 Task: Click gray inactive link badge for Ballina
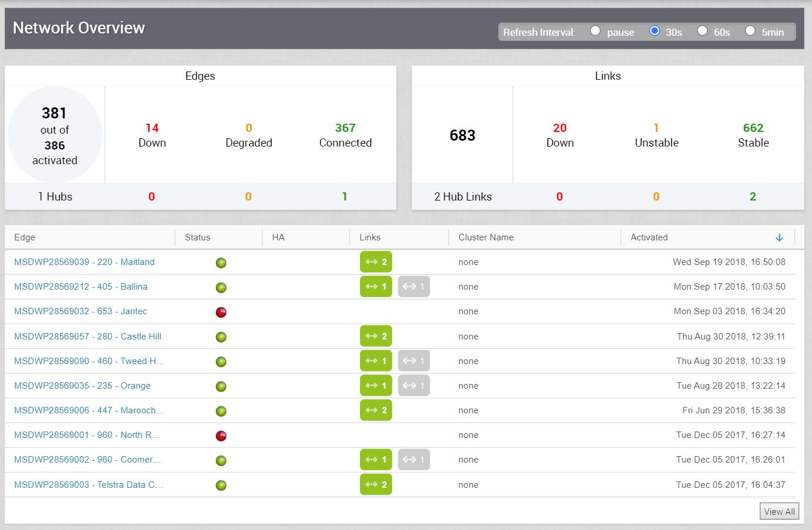point(413,287)
